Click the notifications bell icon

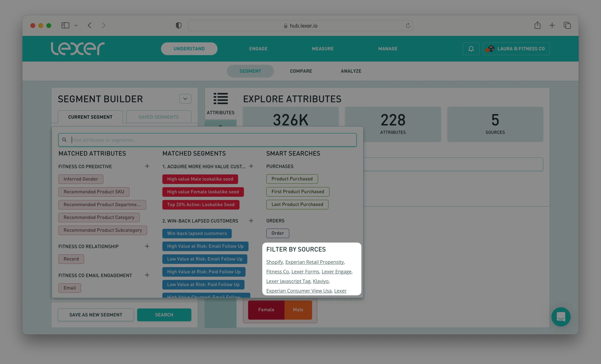pyautogui.click(x=471, y=49)
